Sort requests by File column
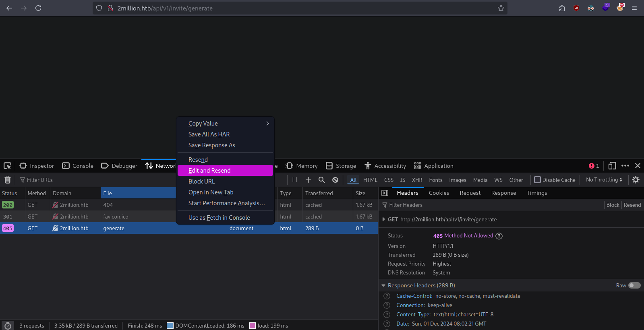The height and width of the screenshot is (330, 644). click(x=138, y=193)
